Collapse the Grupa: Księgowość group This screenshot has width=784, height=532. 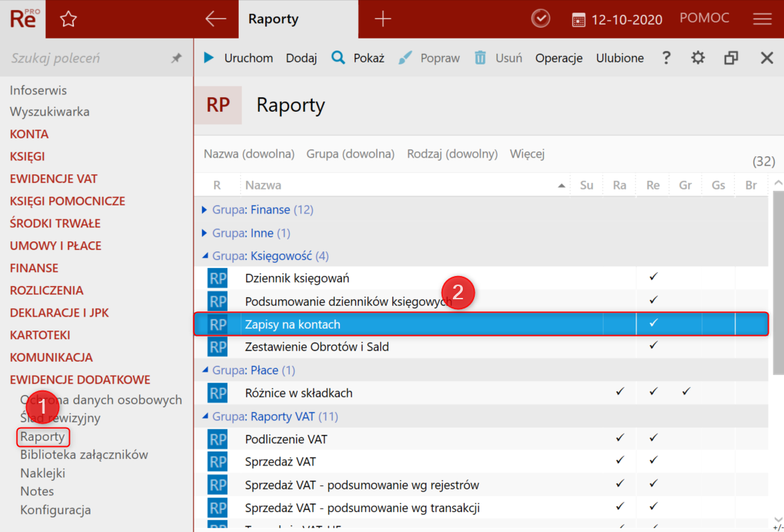[x=205, y=256]
